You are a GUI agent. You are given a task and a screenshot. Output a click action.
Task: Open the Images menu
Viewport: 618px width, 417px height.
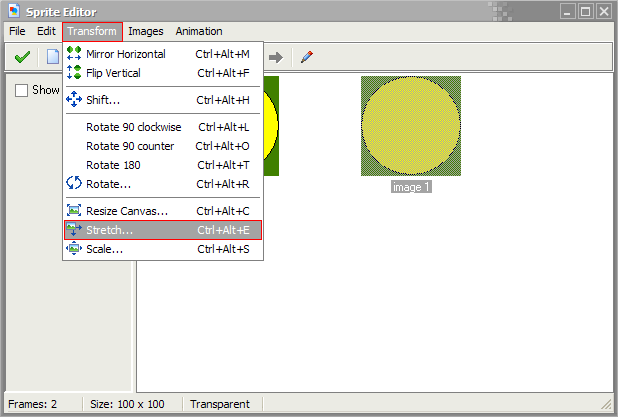(146, 31)
